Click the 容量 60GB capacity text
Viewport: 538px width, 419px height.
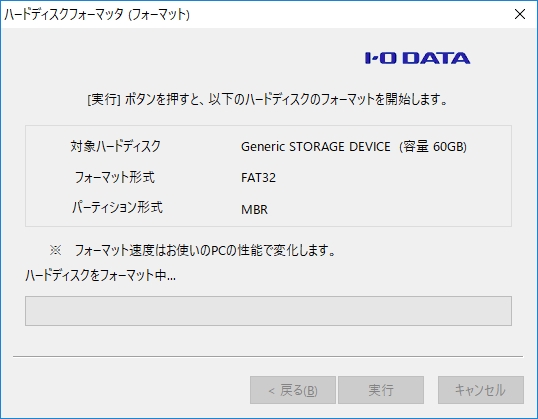[x=433, y=147]
